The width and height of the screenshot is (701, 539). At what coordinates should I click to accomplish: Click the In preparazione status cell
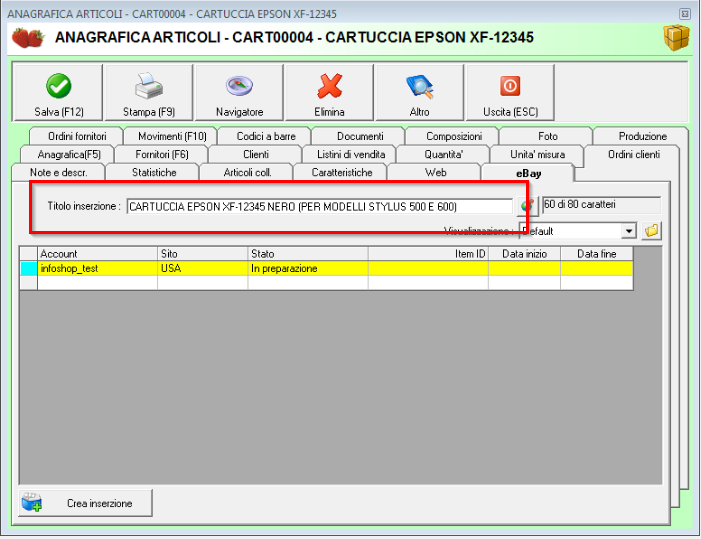(x=308, y=268)
